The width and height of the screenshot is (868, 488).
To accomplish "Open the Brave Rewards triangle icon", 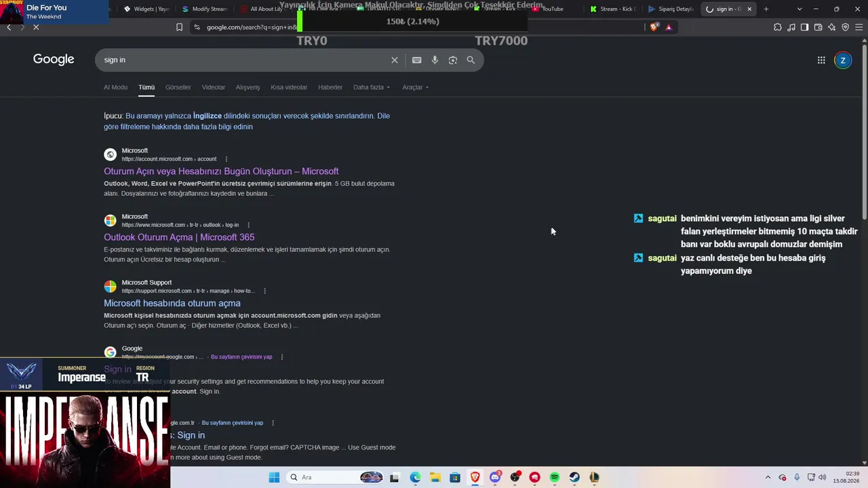I will (x=669, y=27).
